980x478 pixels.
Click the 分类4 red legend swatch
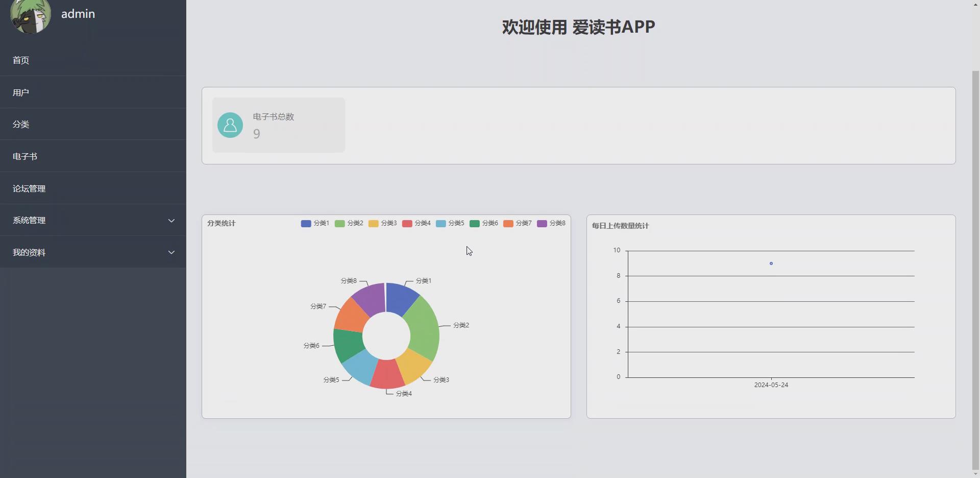coord(406,223)
